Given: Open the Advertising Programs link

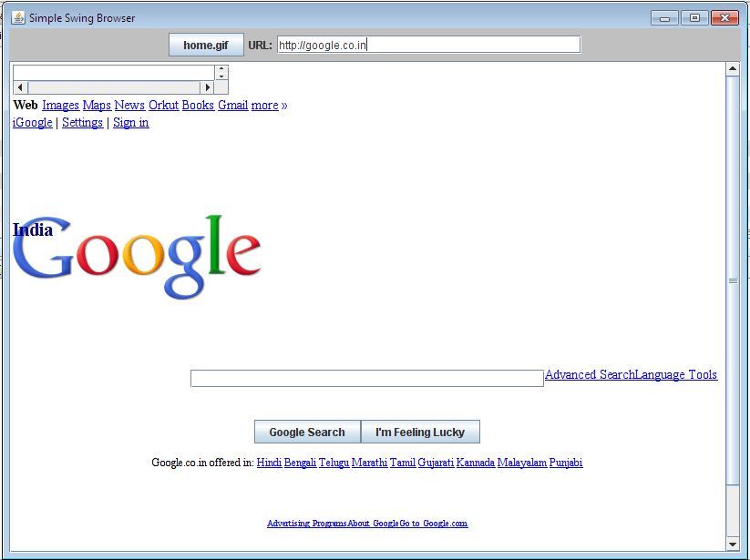Looking at the screenshot, I should pos(307,524).
